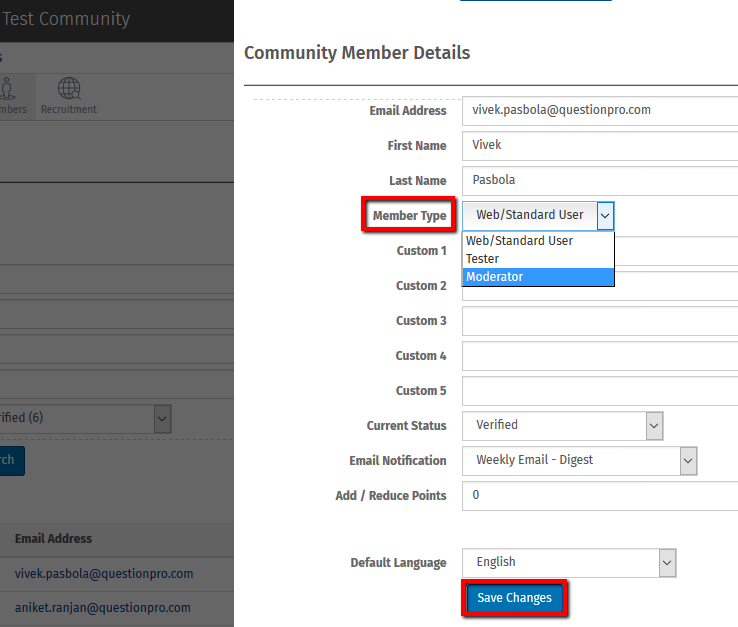This screenshot has height=627, width=738.
Task: Open vivek.pasbola@questionpro.com in member list
Action: pos(104,574)
